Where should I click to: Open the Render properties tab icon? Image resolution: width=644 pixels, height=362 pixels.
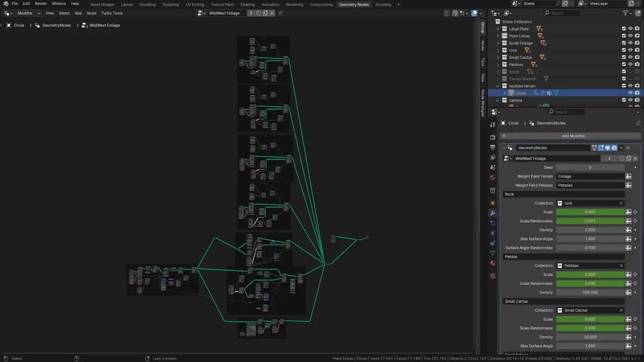493,137
